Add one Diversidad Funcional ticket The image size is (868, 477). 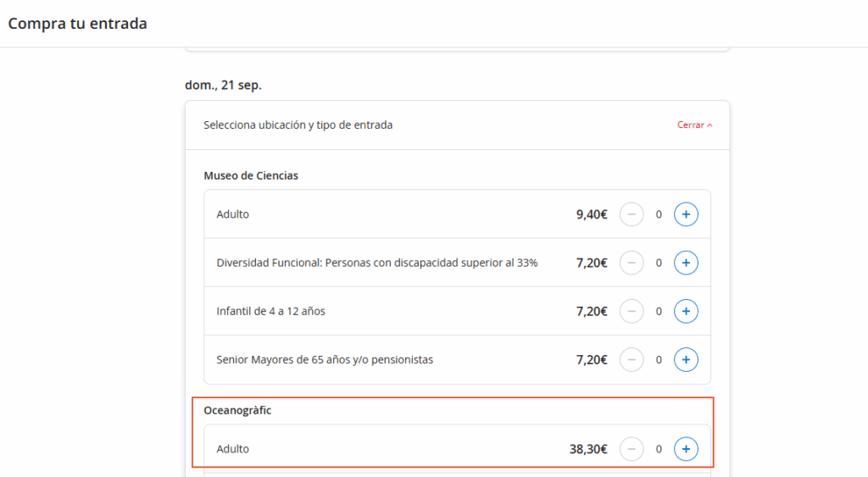[686, 263]
